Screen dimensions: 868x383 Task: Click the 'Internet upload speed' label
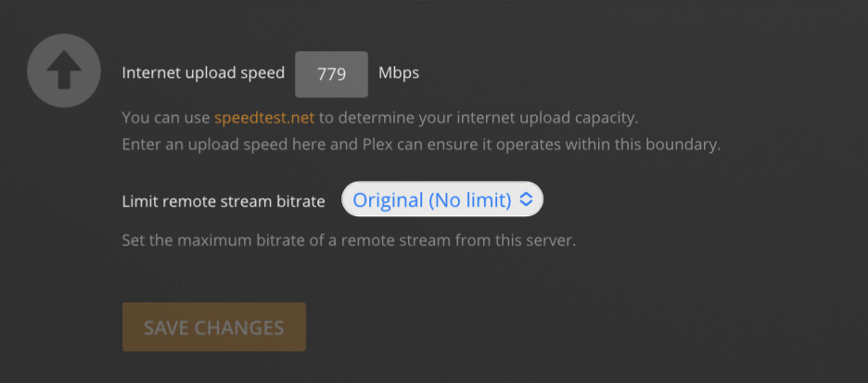click(203, 73)
